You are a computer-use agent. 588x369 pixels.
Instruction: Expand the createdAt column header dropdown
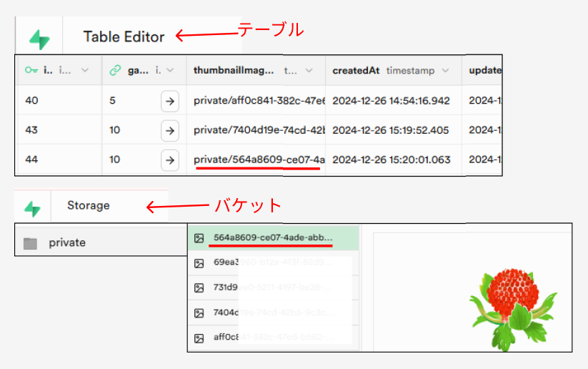tap(445, 71)
